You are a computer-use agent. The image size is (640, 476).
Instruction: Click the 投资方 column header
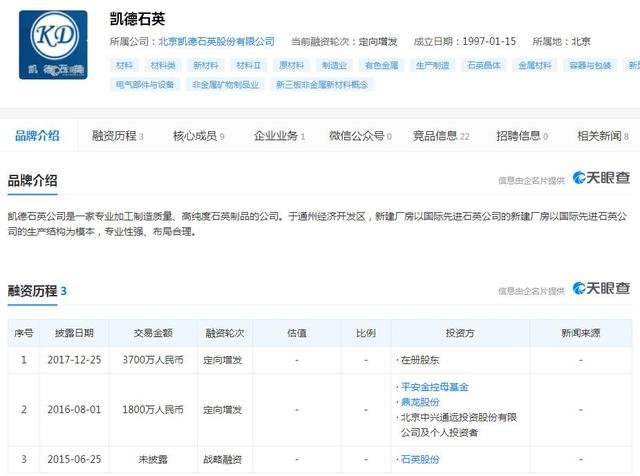point(460,333)
